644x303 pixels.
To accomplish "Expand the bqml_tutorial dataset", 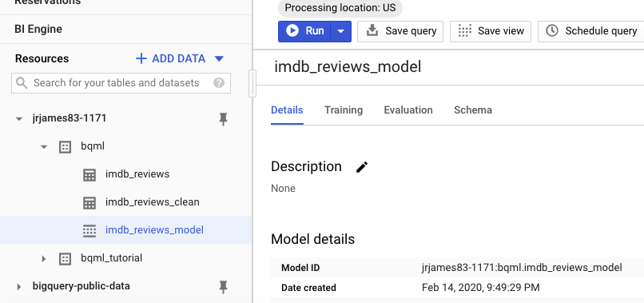I will (44, 258).
